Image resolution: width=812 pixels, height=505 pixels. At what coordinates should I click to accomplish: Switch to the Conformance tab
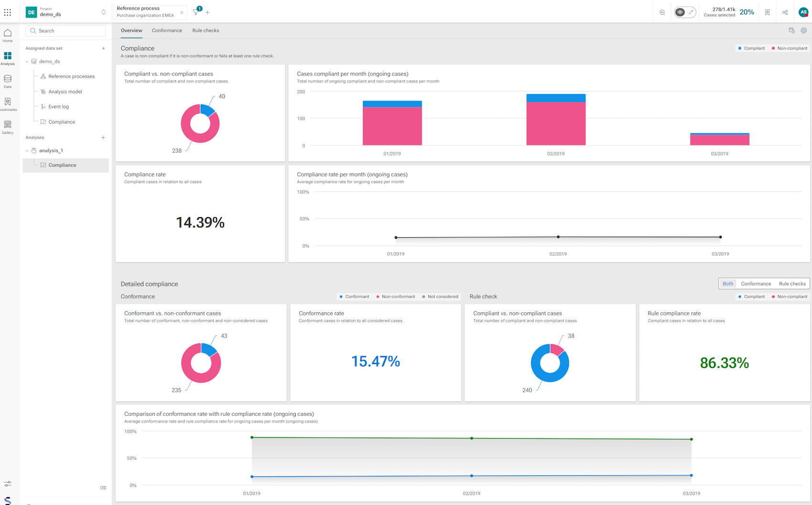point(167,31)
